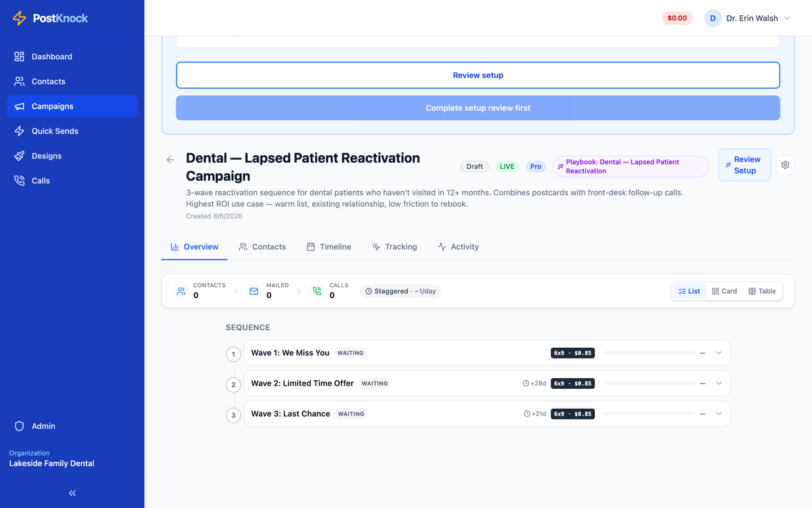Open Designs in the sidebar
This screenshot has width=812, height=508.
click(72, 156)
